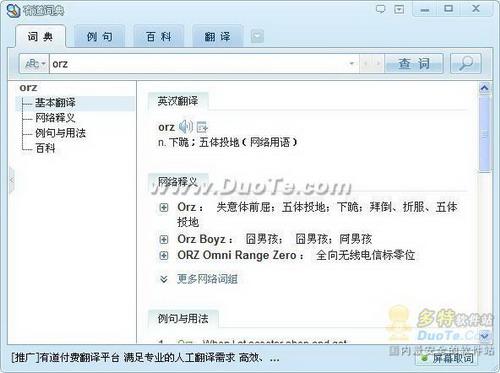Switch to the 翻译 tab

(217, 36)
